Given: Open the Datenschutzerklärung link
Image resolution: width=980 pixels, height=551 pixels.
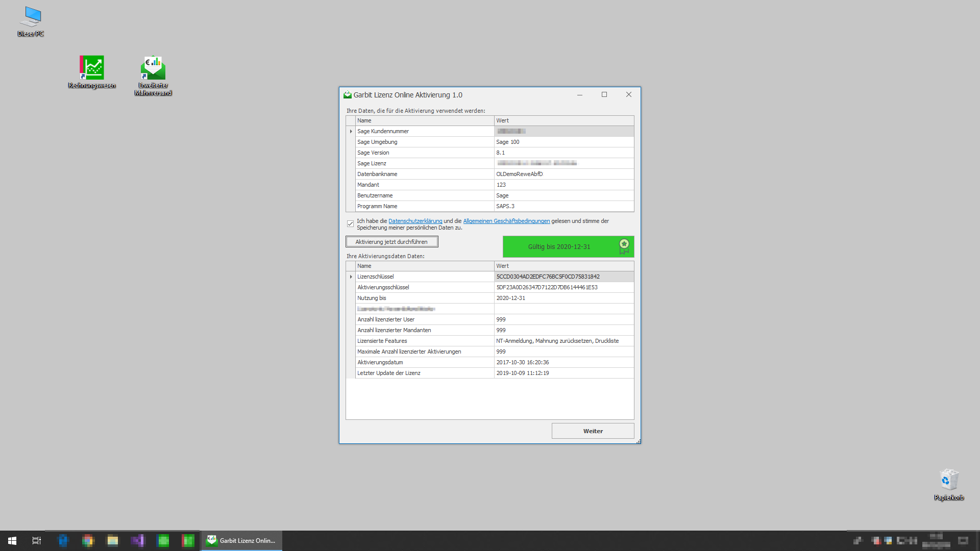Looking at the screenshot, I should [415, 221].
